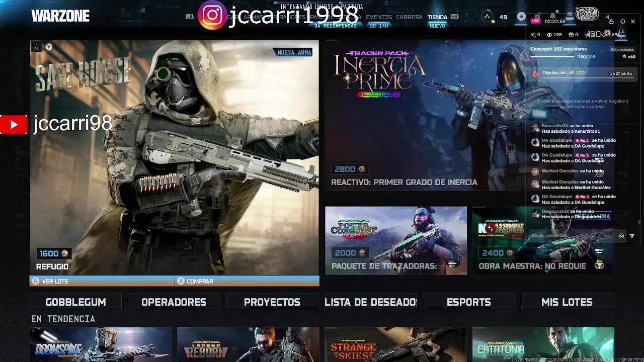Open the Strange Skies trending bundle
Image resolution: width=644 pixels, height=362 pixels.
[x=396, y=344]
